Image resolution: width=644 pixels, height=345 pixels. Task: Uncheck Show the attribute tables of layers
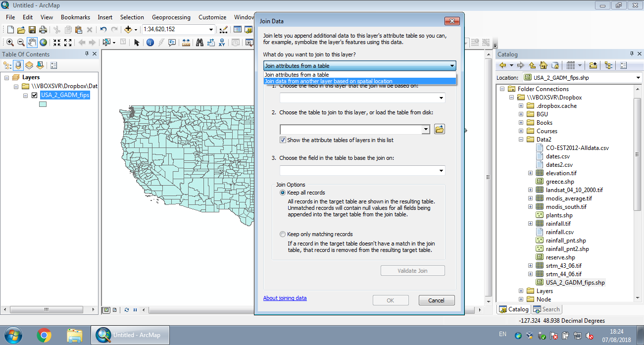click(x=283, y=140)
